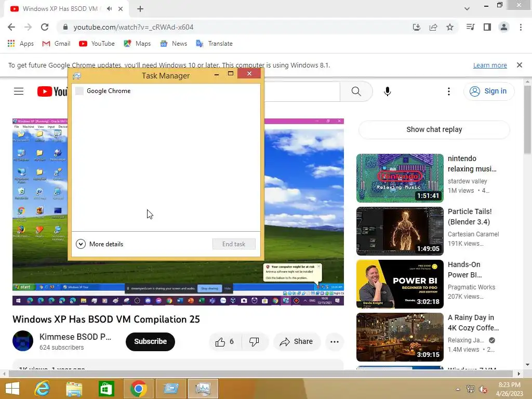Open the media controls icon in Chrome toolbar

tap(470, 27)
